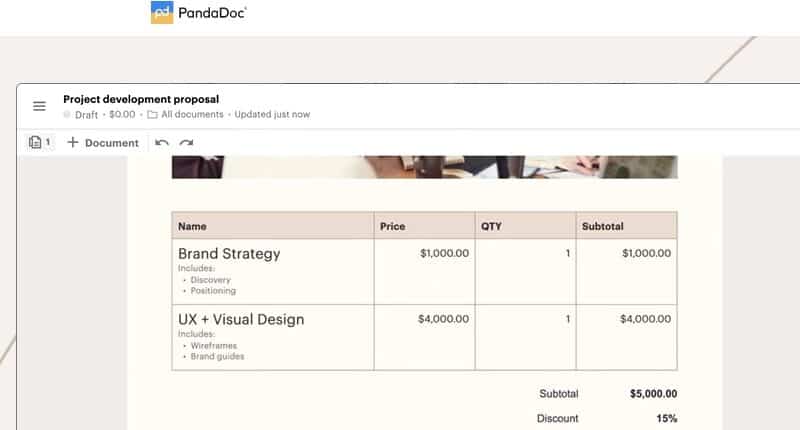Click the undo arrow
This screenshot has height=430, width=800.
click(x=162, y=143)
